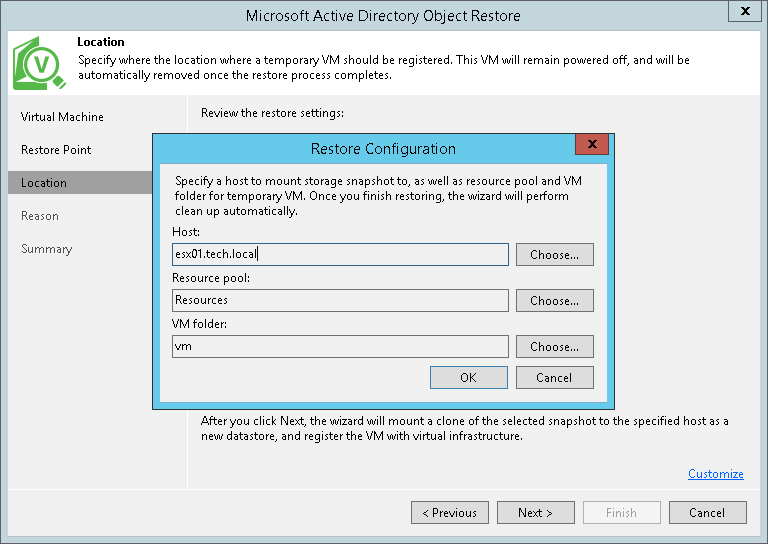The image size is (768, 544).
Task: Select the Reason step
Action: [40, 216]
